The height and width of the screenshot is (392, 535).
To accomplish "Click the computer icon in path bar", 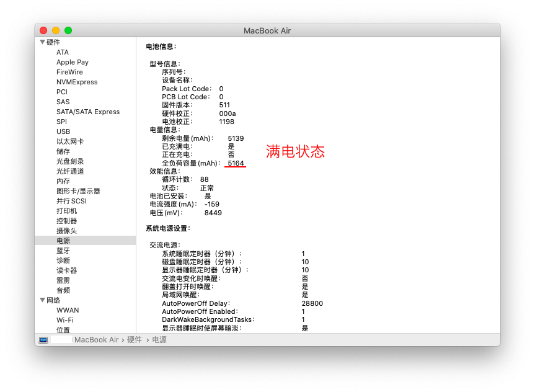I will pos(43,340).
